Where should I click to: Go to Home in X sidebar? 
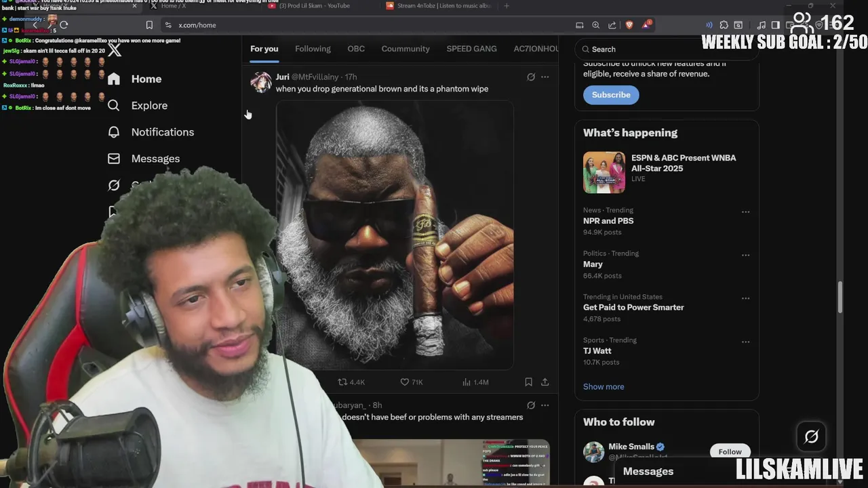(146, 79)
